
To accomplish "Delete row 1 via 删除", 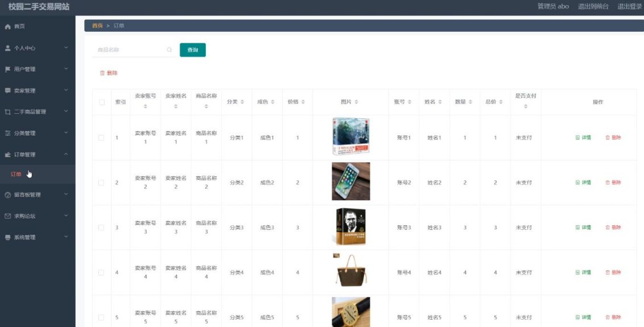I will (613, 138).
